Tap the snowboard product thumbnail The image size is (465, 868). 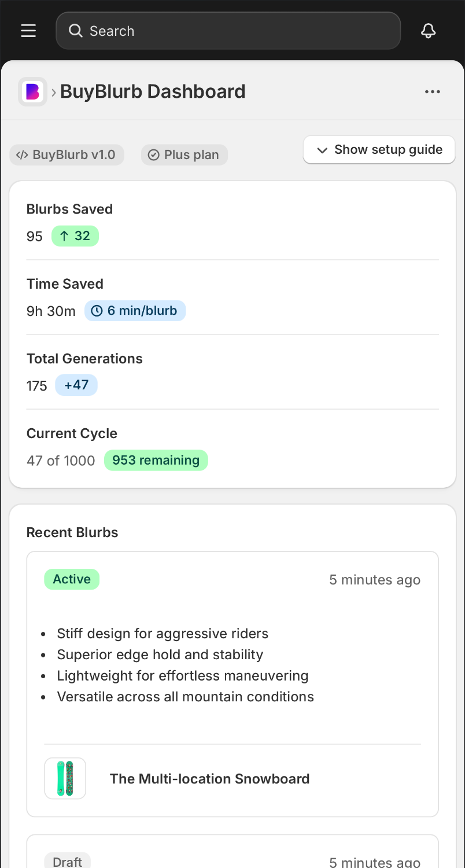click(65, 778)
